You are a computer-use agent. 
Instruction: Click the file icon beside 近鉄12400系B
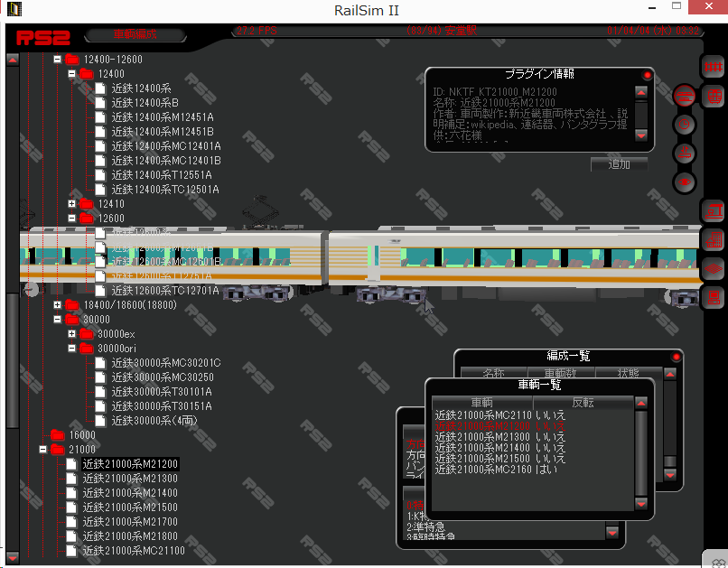pyautogui.click(x=100, y=103)
